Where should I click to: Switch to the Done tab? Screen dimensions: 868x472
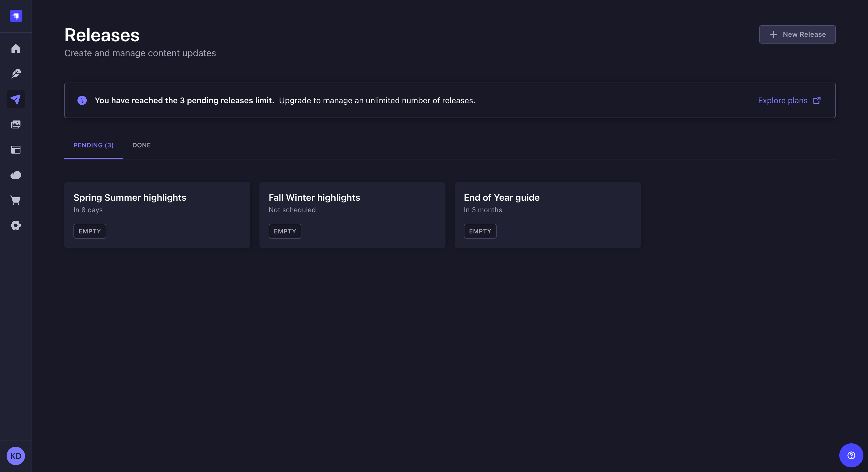click(141, 145)
